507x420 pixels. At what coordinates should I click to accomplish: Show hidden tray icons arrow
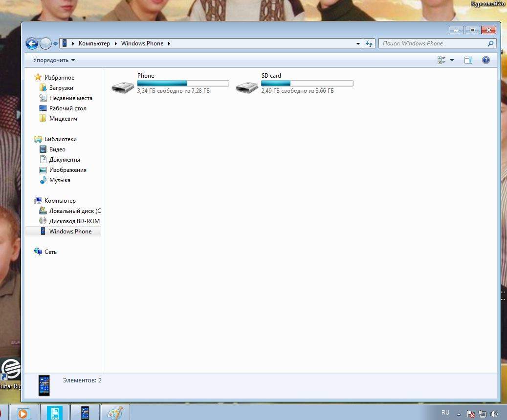pyautogui.click(x=459, y=414)
